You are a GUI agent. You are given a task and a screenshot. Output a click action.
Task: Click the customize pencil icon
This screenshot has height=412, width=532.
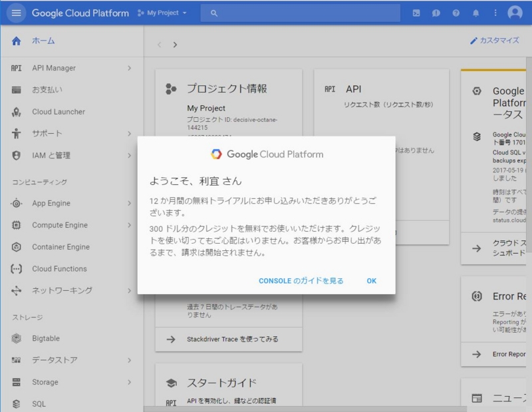pyautogui.click(x=473, y=41)
